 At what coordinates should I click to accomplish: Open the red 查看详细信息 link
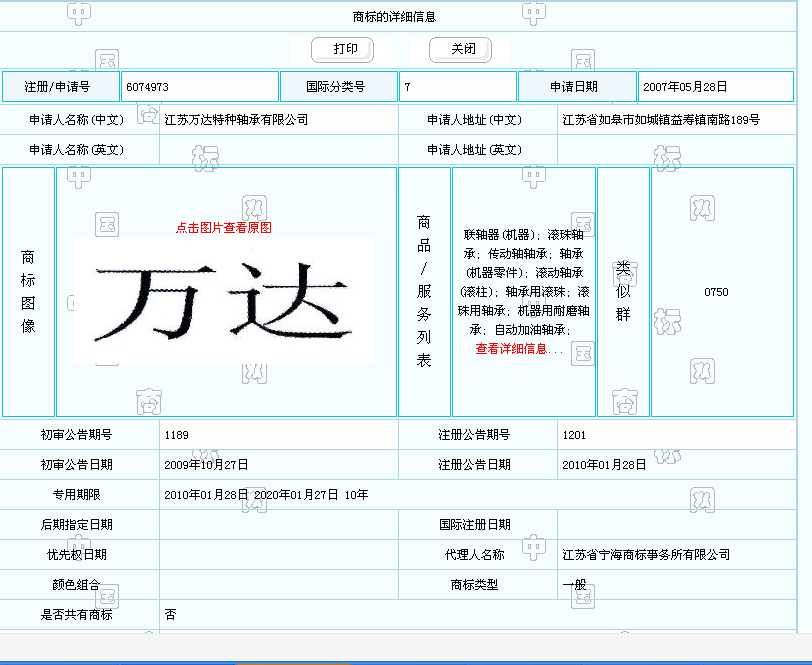point(519,349)
